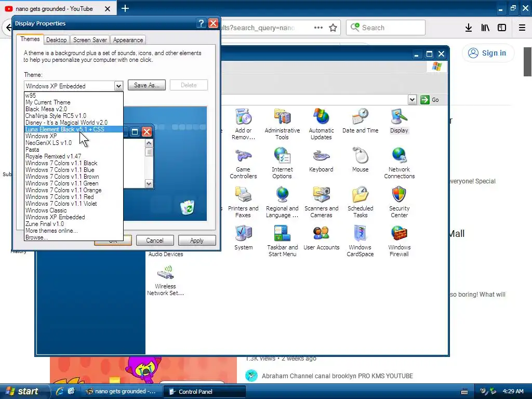Open Windows CardSpace icon
Screen dimensions: 532x399
click(x=361, y=241)
